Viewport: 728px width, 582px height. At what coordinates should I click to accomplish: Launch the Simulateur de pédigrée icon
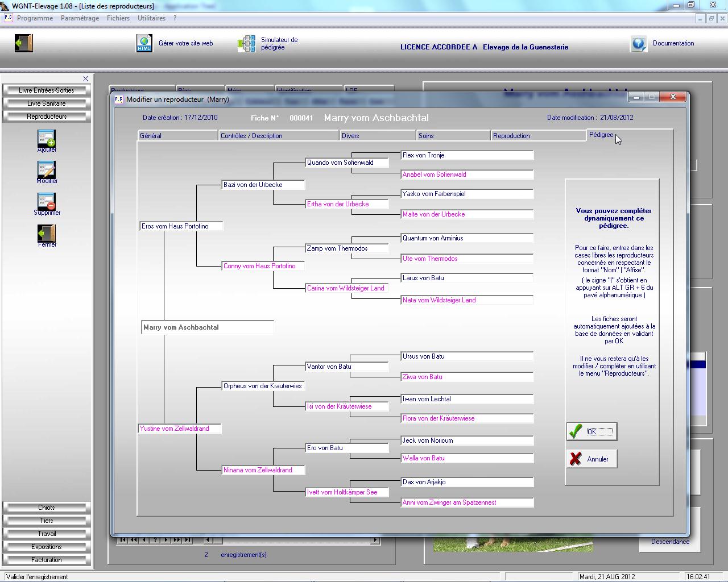(246, 44)
